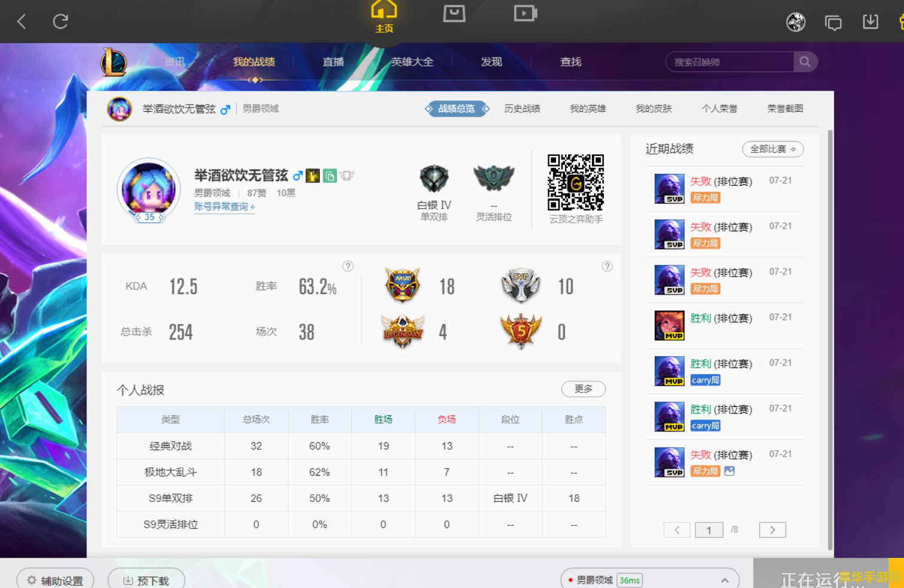Select the 历史战绩 sub-tab
The image size is (904, 588).
522,109
